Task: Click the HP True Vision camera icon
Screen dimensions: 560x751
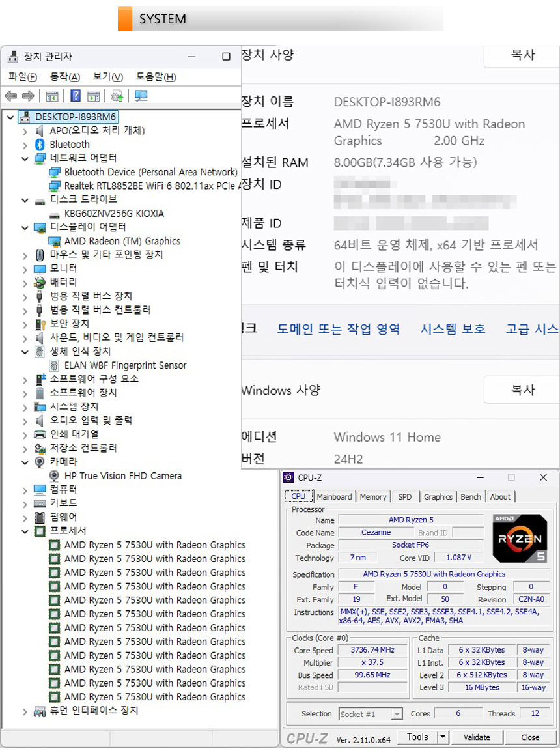Action: coord(54,476)
